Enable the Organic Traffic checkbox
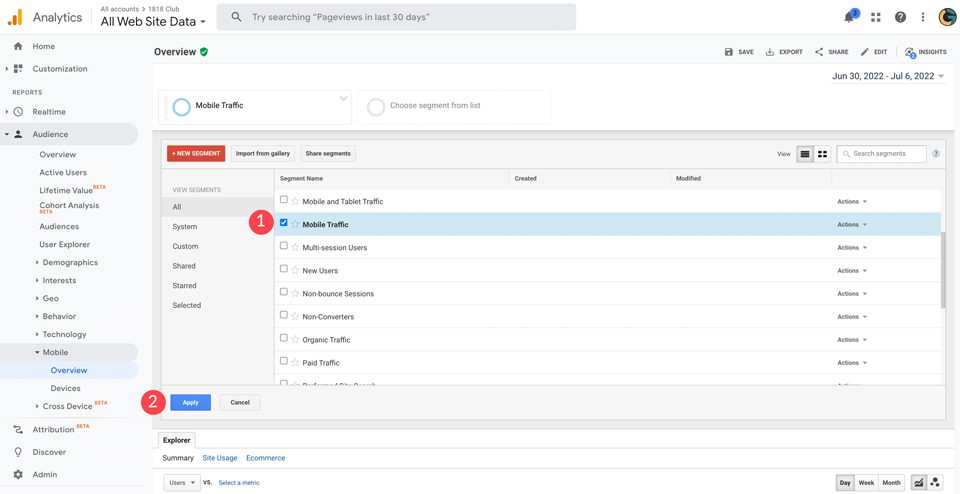The width and height of the screenshot is (960, 494). pyautogui.click(x=284, y=339)
